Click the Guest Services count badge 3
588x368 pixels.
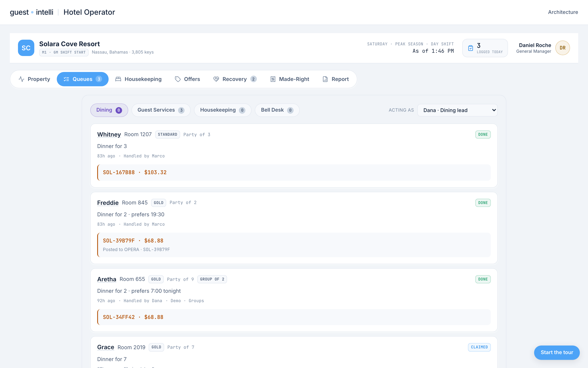click(x=181, y=110)
